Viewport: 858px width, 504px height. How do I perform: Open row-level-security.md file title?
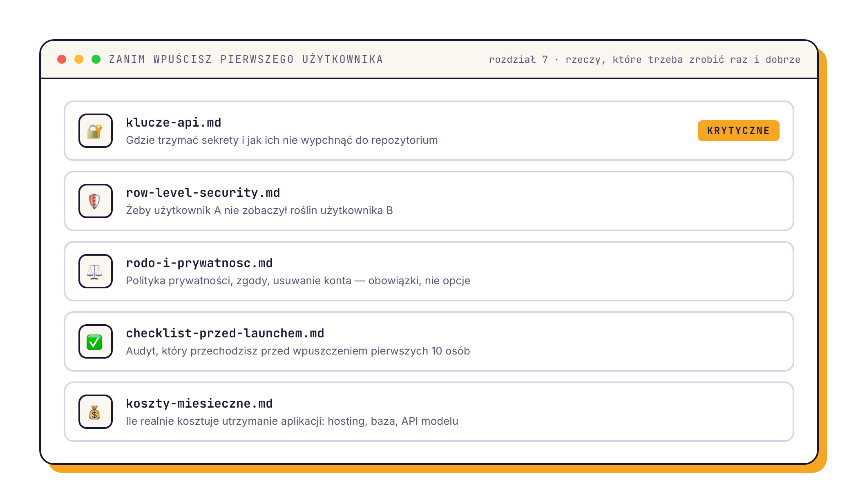click(x=203, y=193)
